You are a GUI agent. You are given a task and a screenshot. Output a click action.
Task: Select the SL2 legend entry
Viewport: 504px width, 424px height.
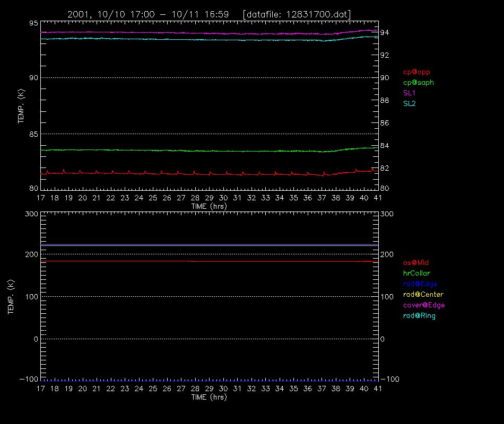click(409, 103)
